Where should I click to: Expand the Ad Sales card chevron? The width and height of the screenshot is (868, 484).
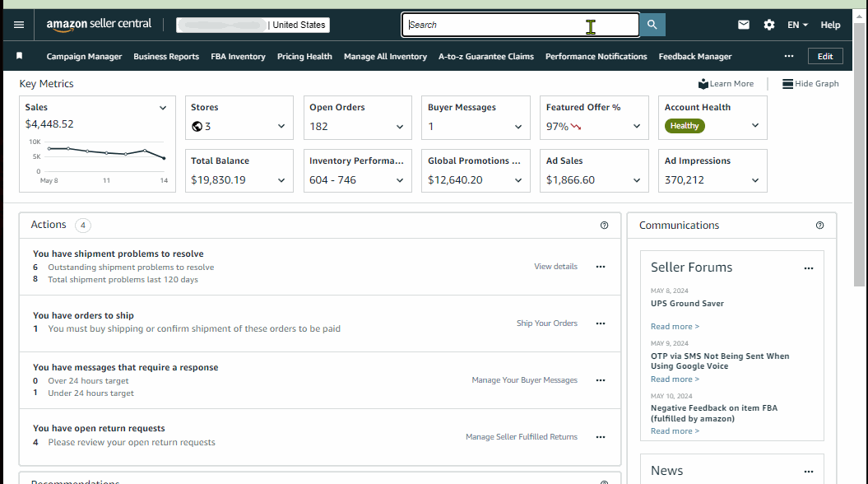[x=637, y=180]
